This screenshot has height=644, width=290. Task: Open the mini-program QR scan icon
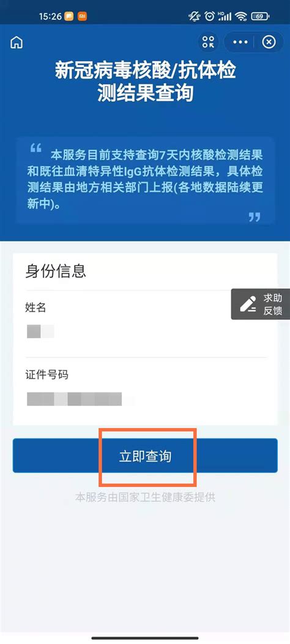(208, 42)
